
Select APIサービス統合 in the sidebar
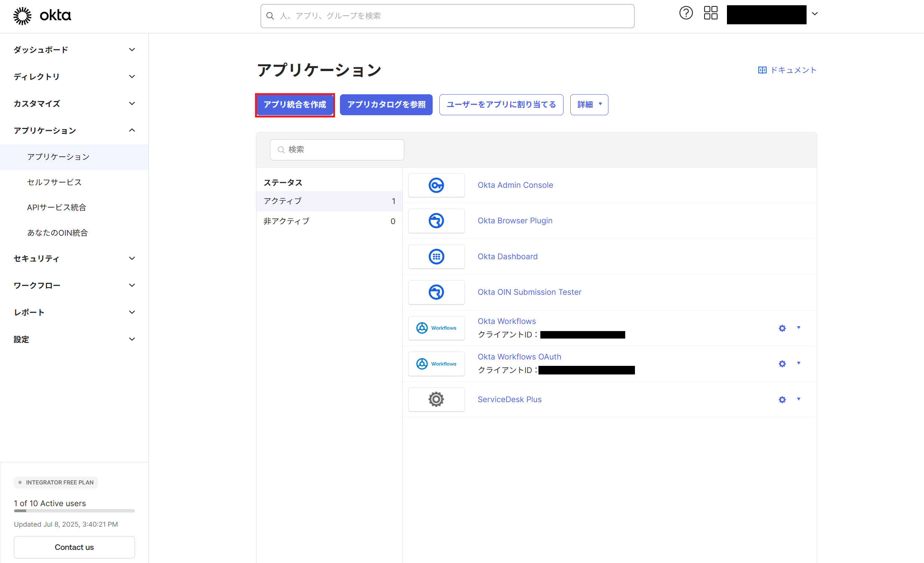pos(56,207)
